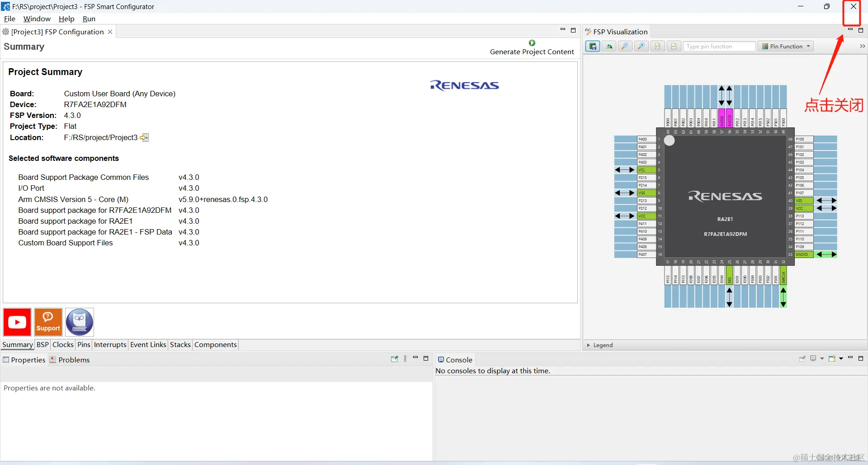868x465 pixels.
Task: Zoom out the chip view
Action: [x=625, y=46]
